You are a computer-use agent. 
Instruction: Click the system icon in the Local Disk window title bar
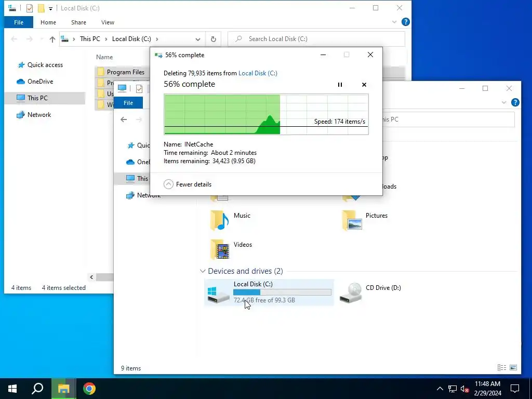pyautogui.click(x=12, y=8)
